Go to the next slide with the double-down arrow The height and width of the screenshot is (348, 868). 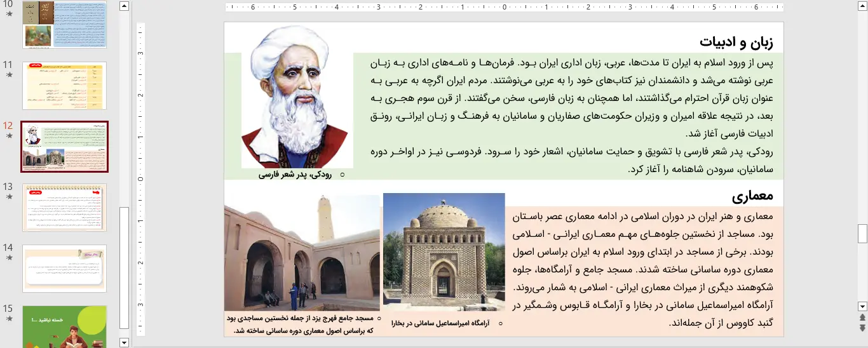pos(862,328)
